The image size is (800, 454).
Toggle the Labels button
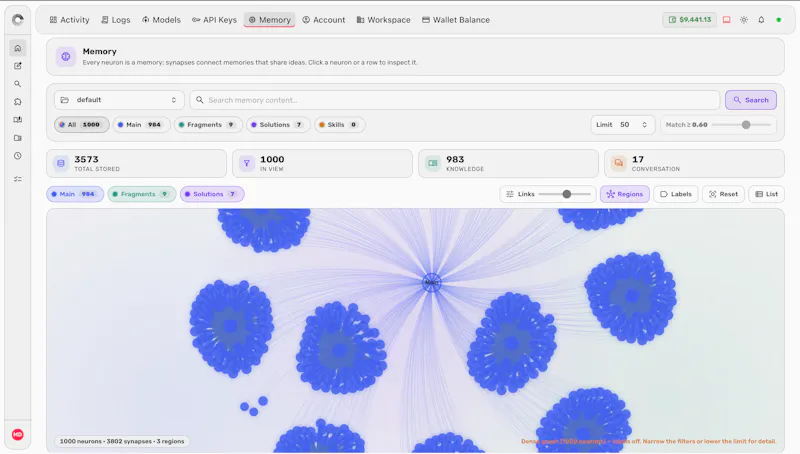pos(676,194)
